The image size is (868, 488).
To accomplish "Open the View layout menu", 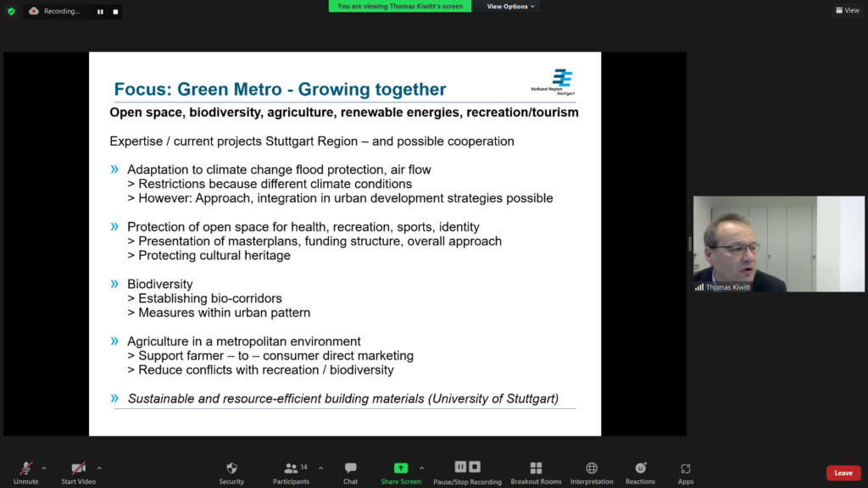I will (847, 10).
